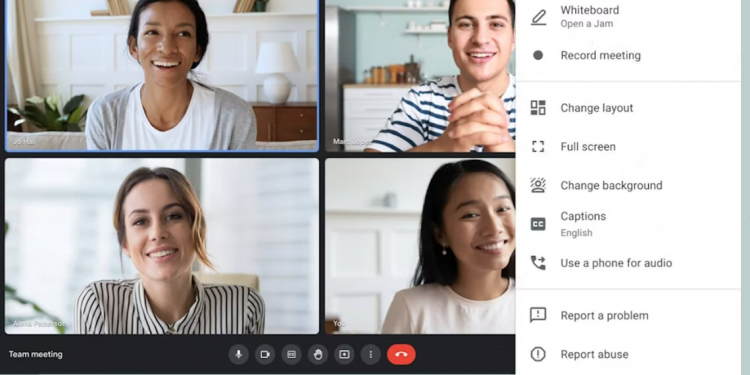Click the phone audio icon

pos(538,263)
